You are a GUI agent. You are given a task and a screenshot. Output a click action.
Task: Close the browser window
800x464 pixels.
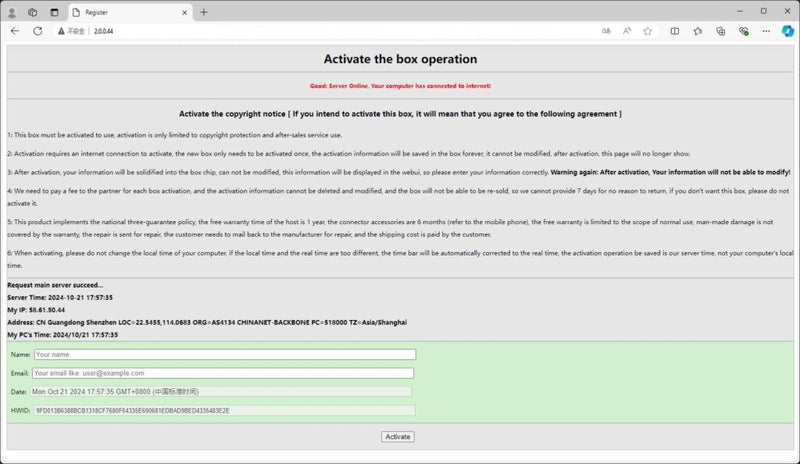point(787,11)
